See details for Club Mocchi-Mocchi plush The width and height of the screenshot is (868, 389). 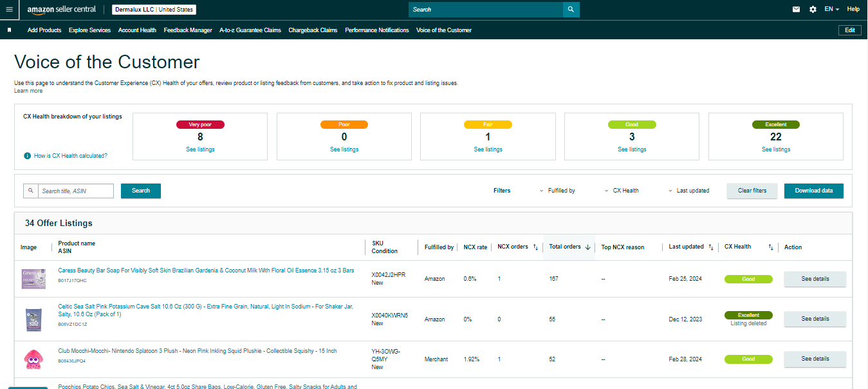coord(815,359)
